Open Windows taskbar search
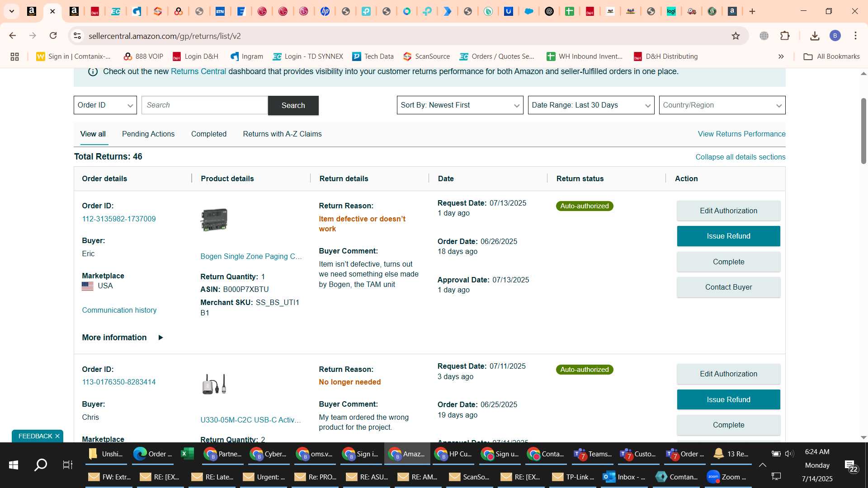The width and height of the screenshot is (868, 488). (41, 465)
